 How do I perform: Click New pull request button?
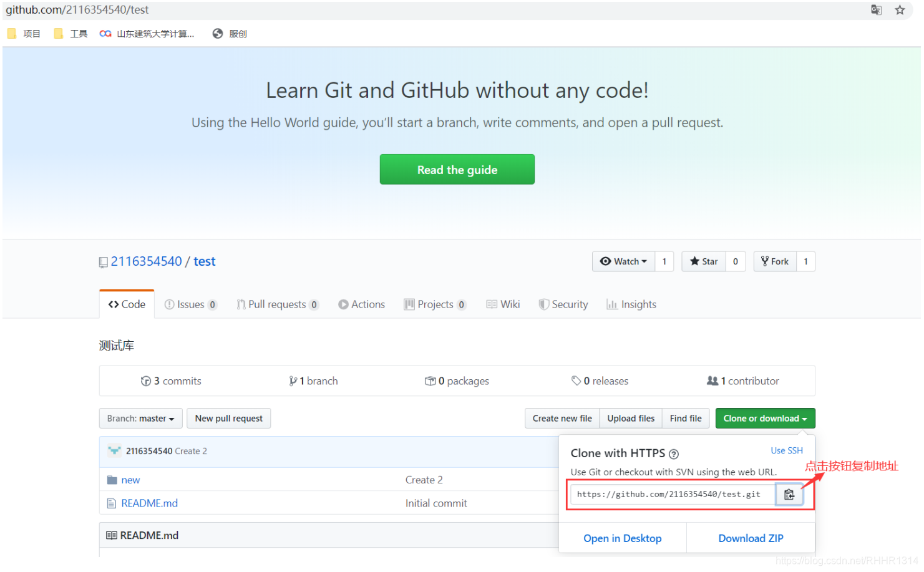pos(229,419)
